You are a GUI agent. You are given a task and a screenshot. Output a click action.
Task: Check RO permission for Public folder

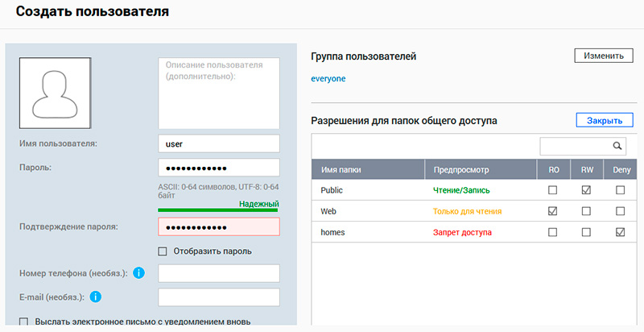click(x=552, y=190)
